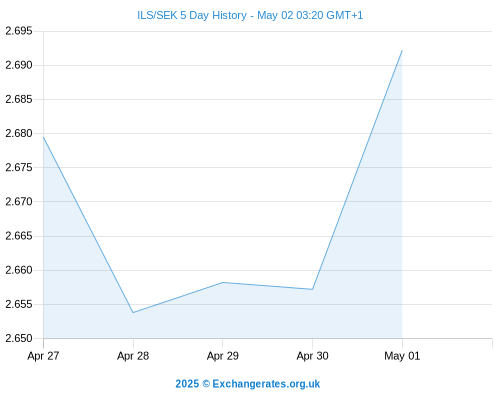Select the Apr 28 x-axis label
Image resolution: width=495 pixels, height=400 pixels.
coord(133,356)
